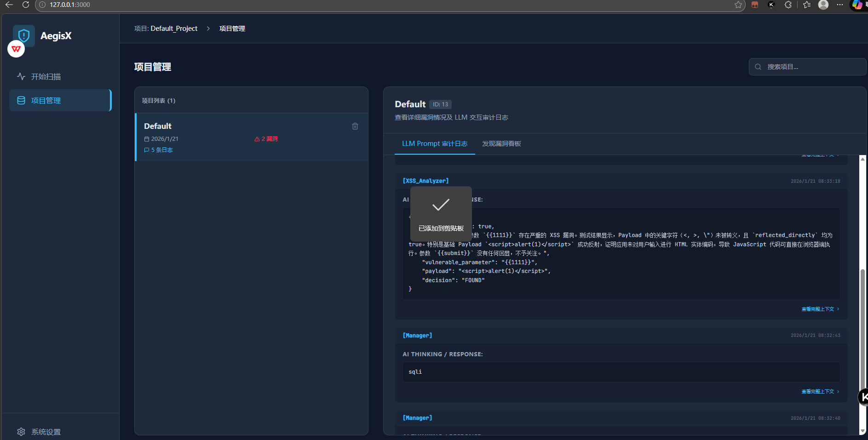Click breadcrumb item 项目管理
This screenshot has height=440, width=868.
tap(232, 29)
